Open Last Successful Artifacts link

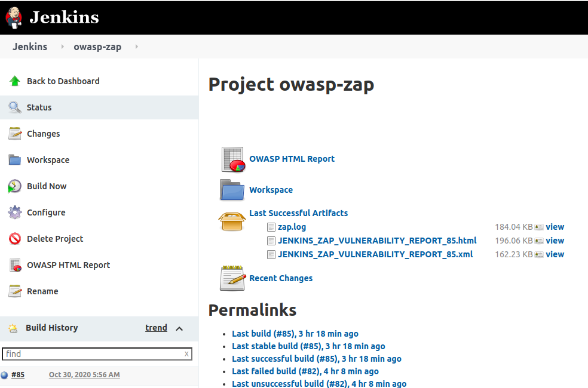299,213
